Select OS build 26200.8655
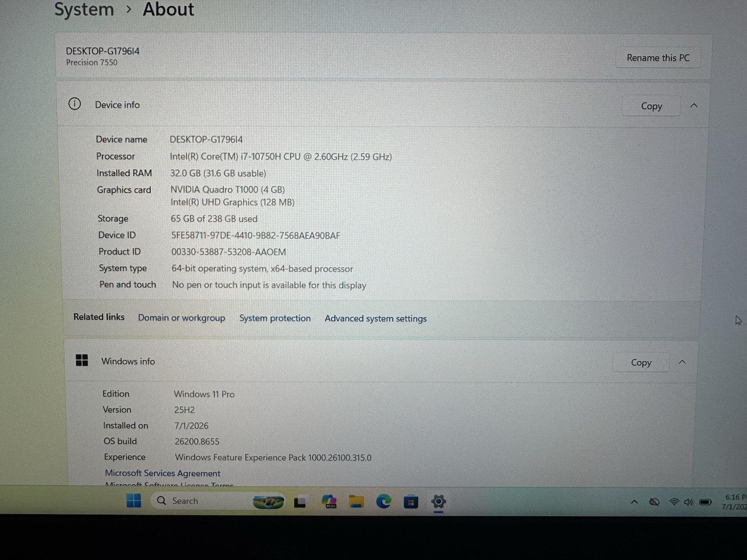The width and height of the screenshot is (747, 560). [197, 441]
